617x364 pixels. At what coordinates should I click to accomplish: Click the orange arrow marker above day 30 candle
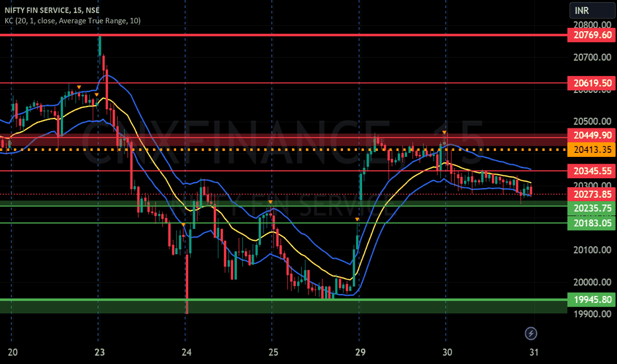(x=444, y=132)
